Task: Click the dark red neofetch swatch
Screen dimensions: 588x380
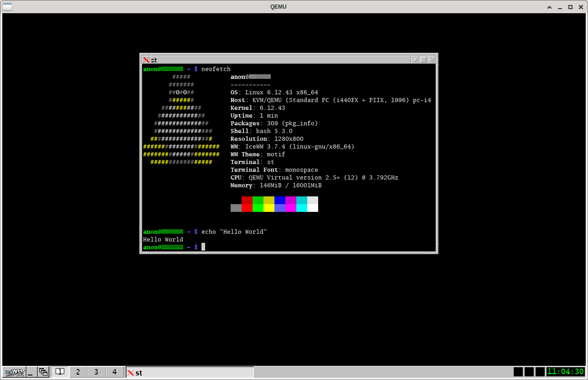Action: (247, 200)
